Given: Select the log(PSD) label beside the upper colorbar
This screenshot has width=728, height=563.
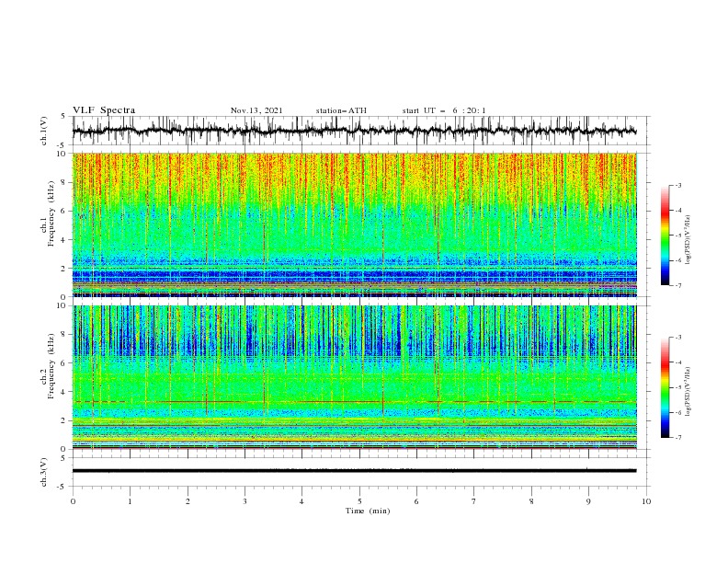Looking at the screenshot, I should click(688, 240).
